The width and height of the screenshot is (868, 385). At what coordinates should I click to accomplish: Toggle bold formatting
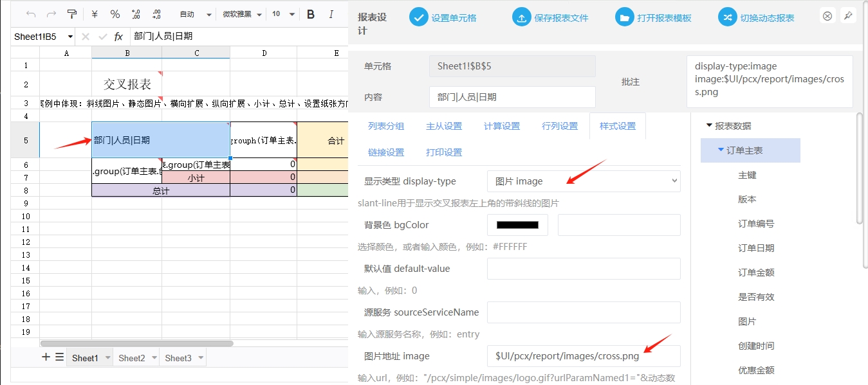click(311, 14)
